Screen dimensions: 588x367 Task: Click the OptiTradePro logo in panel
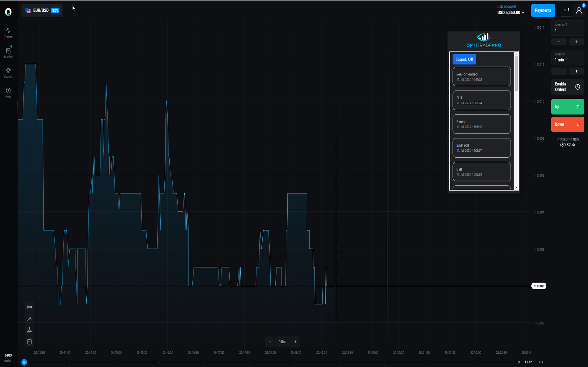(484, 40)
